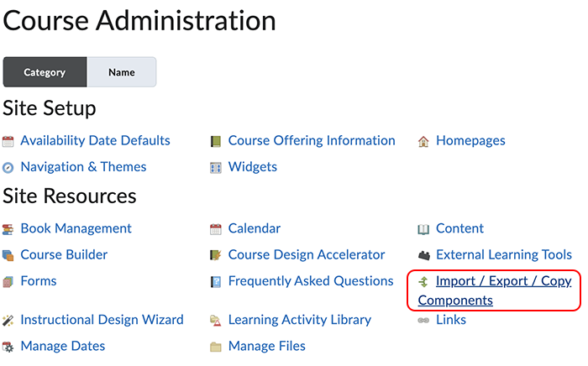588x366 pixels.
Task: Open the Learning Activity Library link
Action: 299,320
